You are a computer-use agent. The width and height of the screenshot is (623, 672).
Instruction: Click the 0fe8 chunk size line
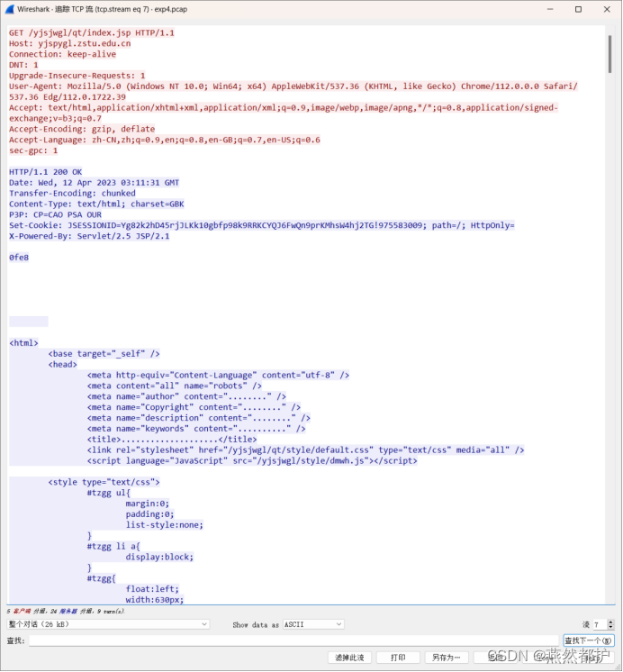[19, 258]
